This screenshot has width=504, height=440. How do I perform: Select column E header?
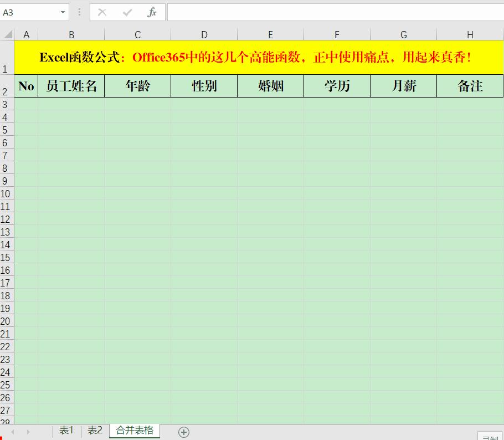pos(271,34)
